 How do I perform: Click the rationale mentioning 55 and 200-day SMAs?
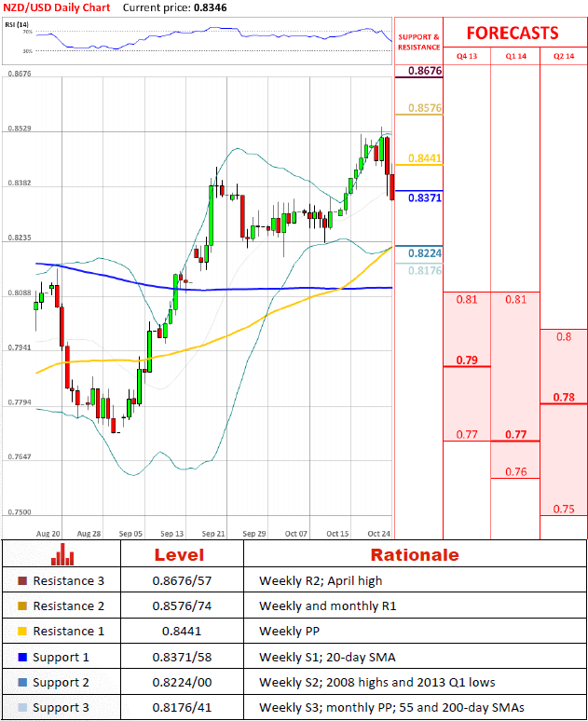click(391, 707)
